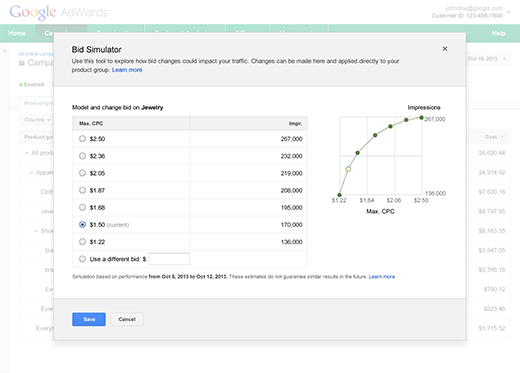The width and height of the screenshot is (520, 373).
Task: Click the custom bid amount input field
Action: [169, 259]
